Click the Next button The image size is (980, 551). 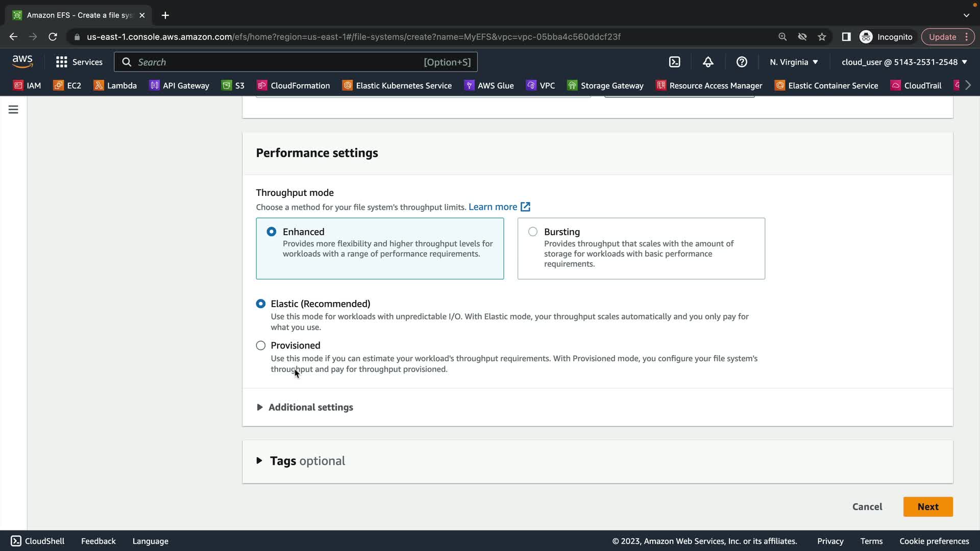(x=927, y=507)
